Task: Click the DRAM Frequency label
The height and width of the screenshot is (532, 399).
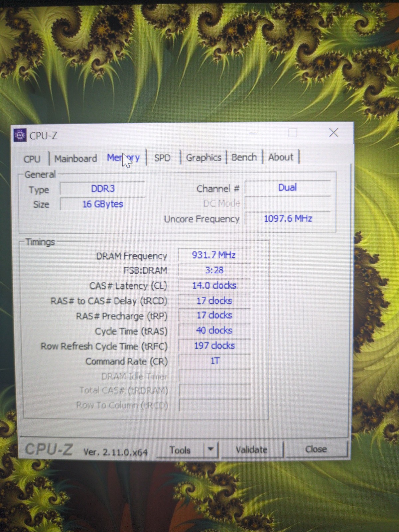Action: coord(132,256)
